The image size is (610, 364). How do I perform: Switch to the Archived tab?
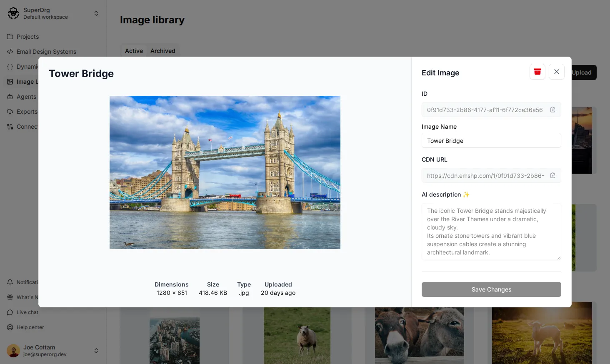coord(163,51)
